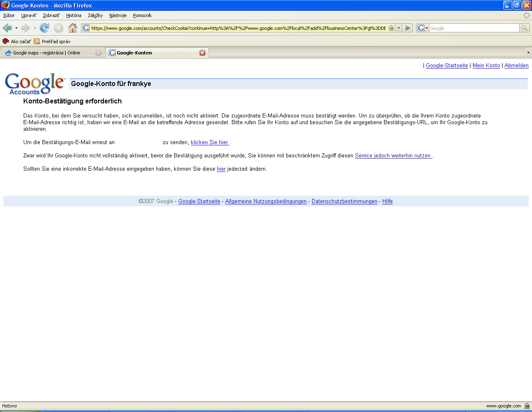Image resolution: width=532 pixels, height=412 pixels.
Task: Open the História menu
Action: click(74, 15)
